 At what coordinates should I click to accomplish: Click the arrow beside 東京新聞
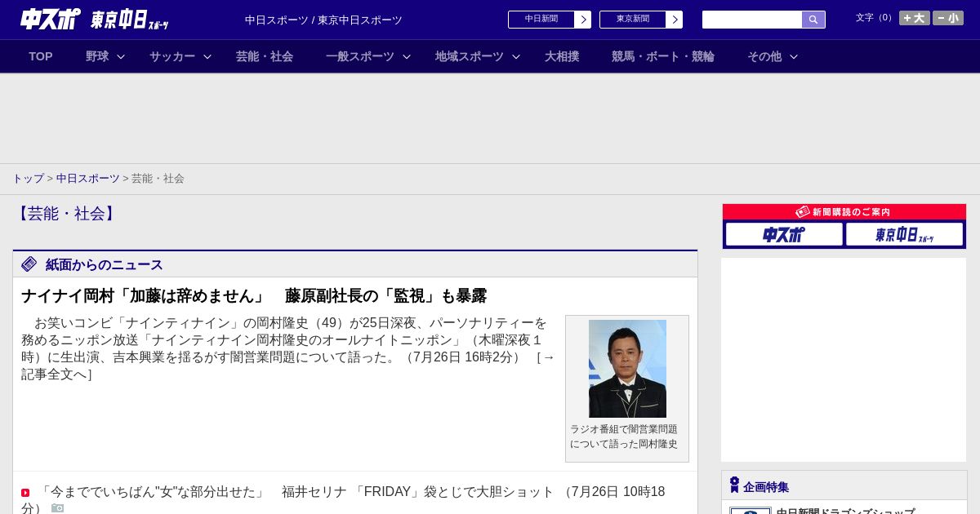coord(675,20)
